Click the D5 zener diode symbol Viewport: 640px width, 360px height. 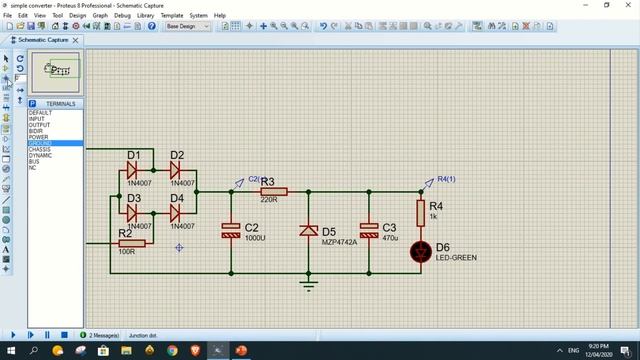[x=309, y=231]
